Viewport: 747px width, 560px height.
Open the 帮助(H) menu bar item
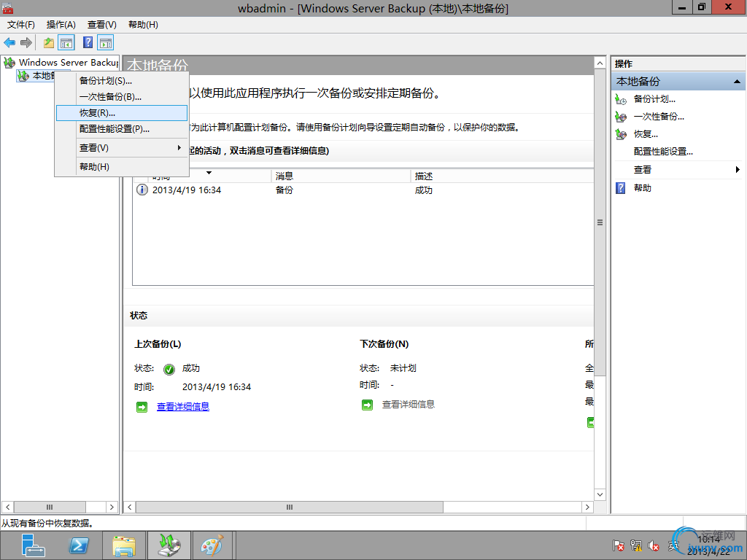click(144, 24)
